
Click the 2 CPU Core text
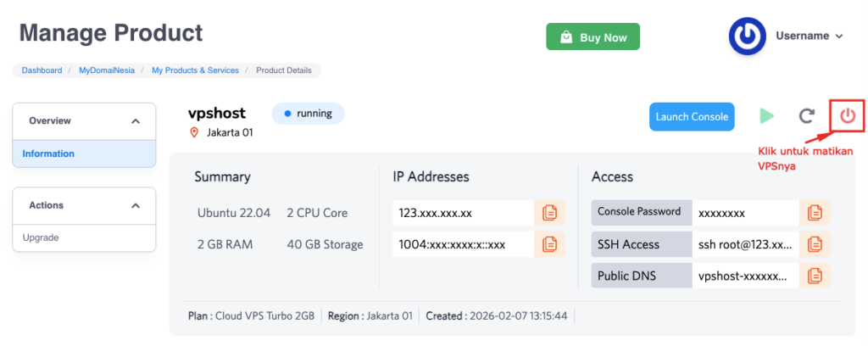pyautogui.click(x=317, y=213)
